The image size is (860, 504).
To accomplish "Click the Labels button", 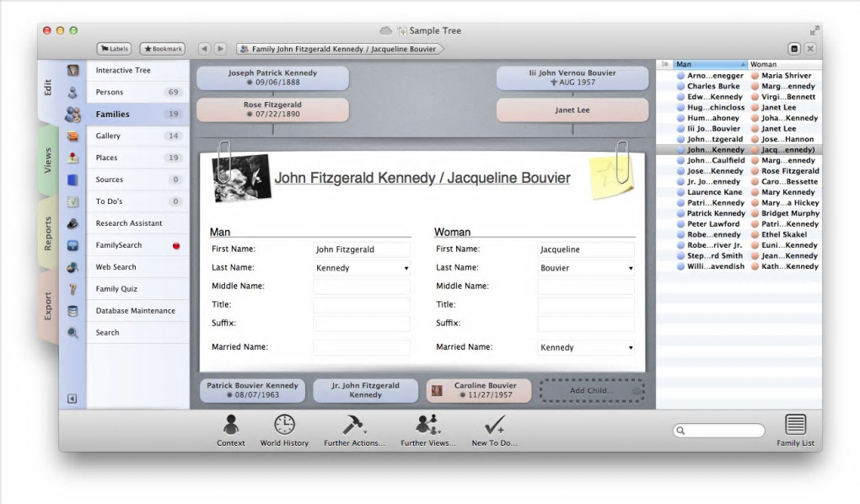I will tap(114, 49).
